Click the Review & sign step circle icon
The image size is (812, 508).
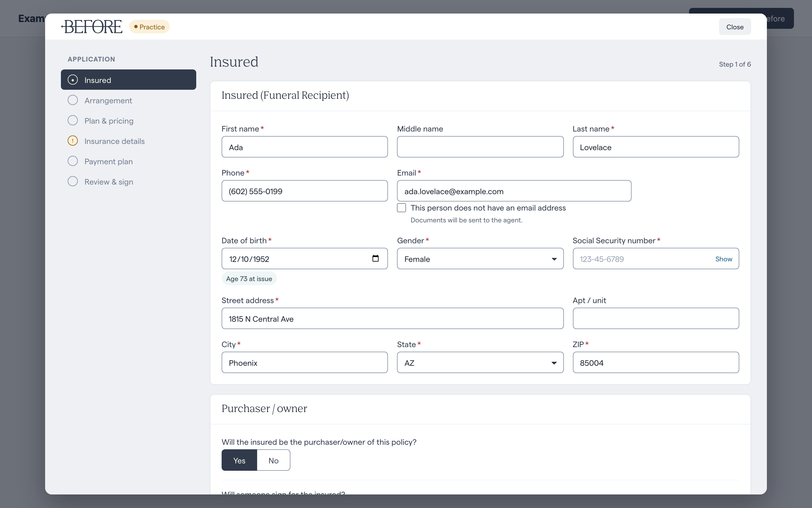[x=72, y=181]
